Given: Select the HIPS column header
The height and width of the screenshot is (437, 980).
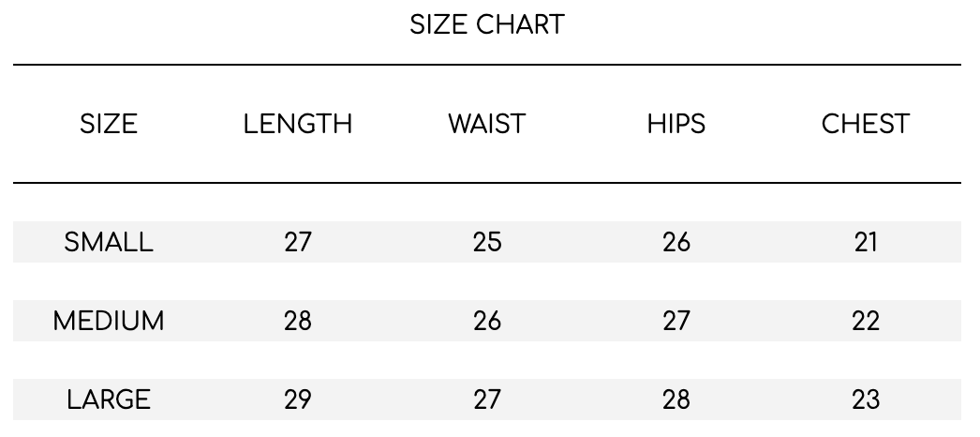Looking at the screenshot, I should pos(676,124).
